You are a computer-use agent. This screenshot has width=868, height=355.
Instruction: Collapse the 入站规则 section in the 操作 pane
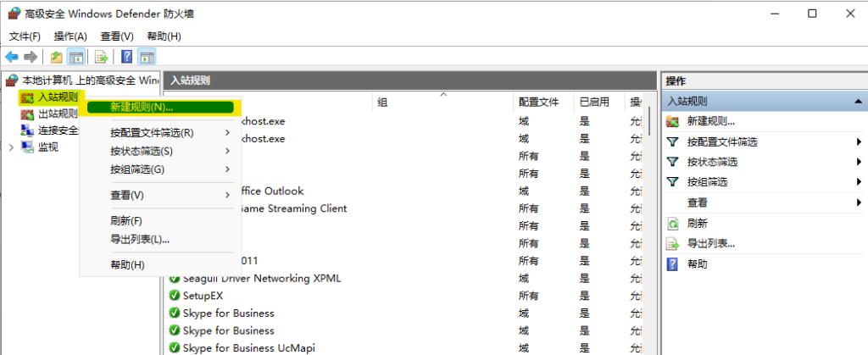coord(856,101)
